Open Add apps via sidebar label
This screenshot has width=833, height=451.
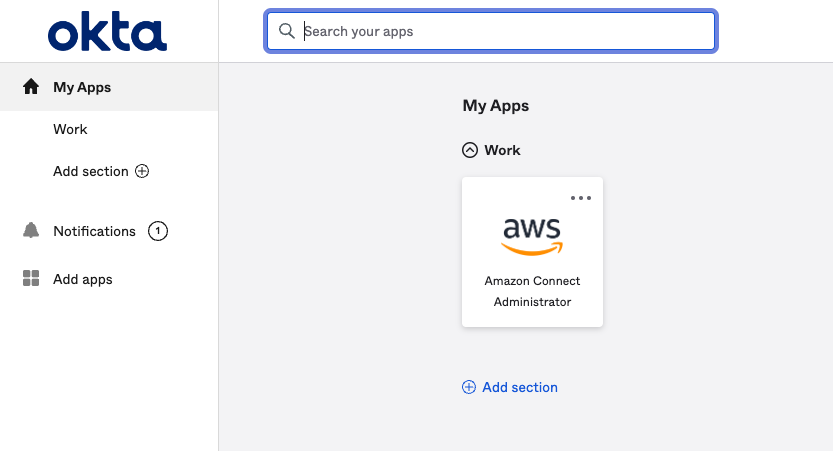83,279
